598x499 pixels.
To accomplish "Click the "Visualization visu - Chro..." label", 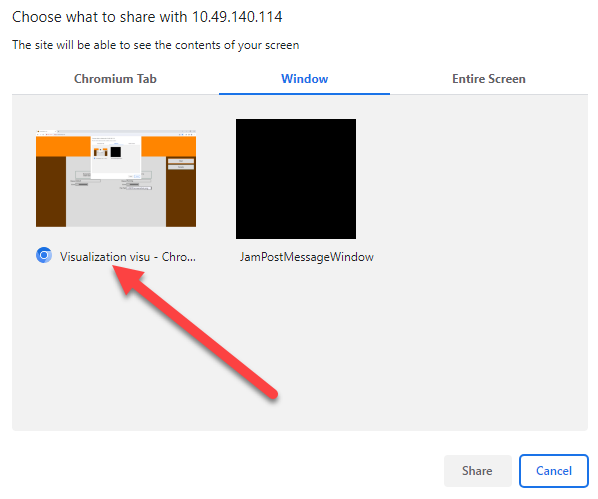I will tap(128, 257).
